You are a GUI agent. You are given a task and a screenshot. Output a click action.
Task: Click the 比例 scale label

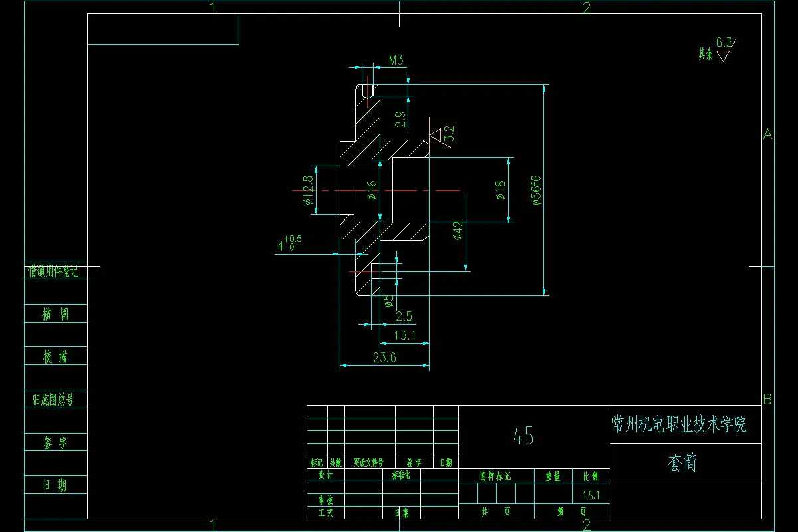[591, 476]
